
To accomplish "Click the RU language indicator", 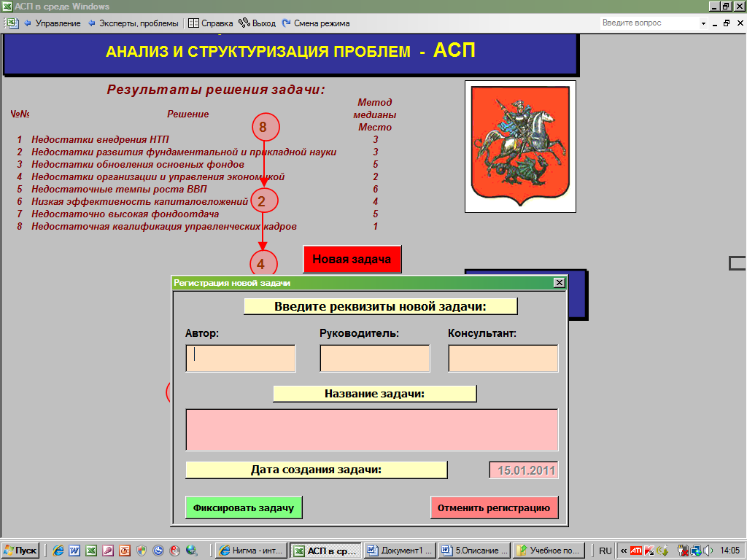I will point(605,551).
